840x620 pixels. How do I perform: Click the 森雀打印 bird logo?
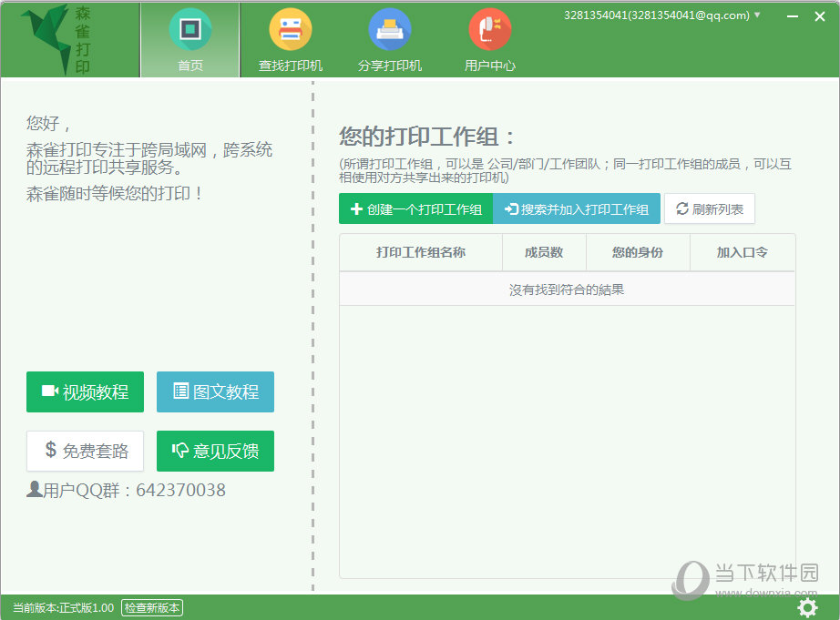56,39
